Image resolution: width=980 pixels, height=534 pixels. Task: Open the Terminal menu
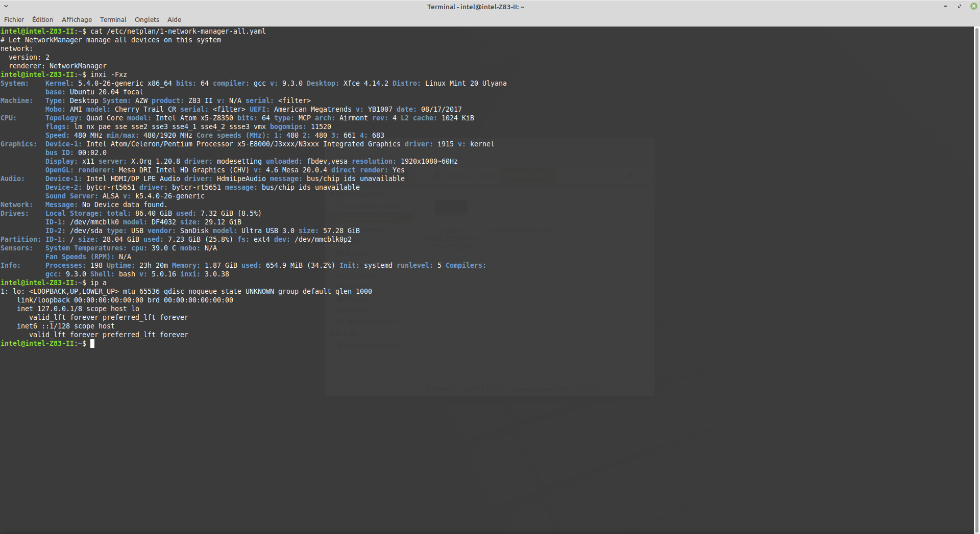pyautogui.click(x=113, y=19)
